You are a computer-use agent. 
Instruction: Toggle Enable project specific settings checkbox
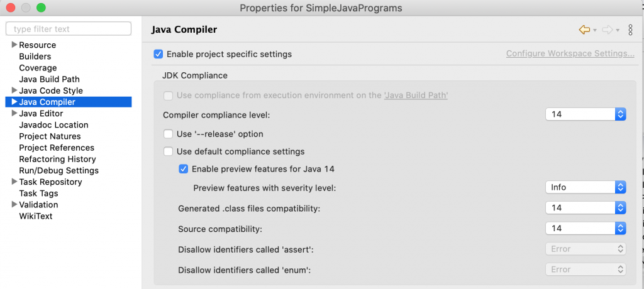tap(158, 54)
